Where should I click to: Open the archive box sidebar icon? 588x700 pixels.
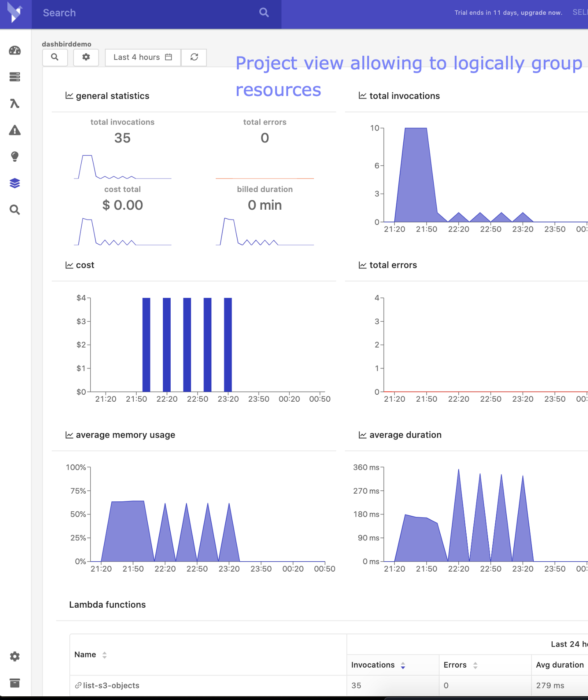pos(15,683)
